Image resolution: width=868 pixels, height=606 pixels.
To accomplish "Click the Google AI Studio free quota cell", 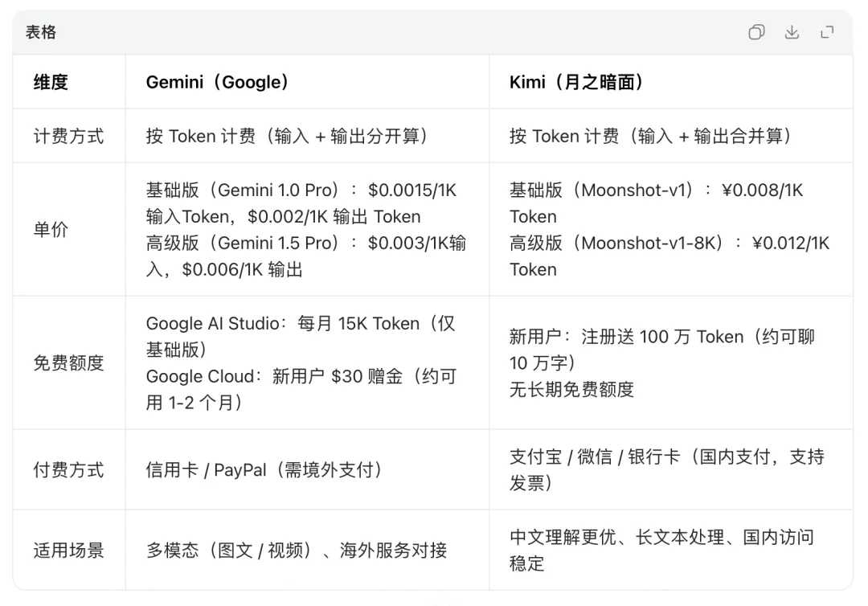I will pyautogui.click(x=306, y=362).
